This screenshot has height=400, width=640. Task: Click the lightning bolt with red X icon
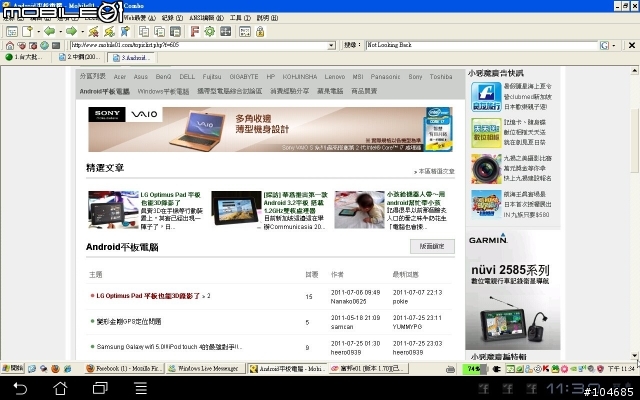pos(93,31)
